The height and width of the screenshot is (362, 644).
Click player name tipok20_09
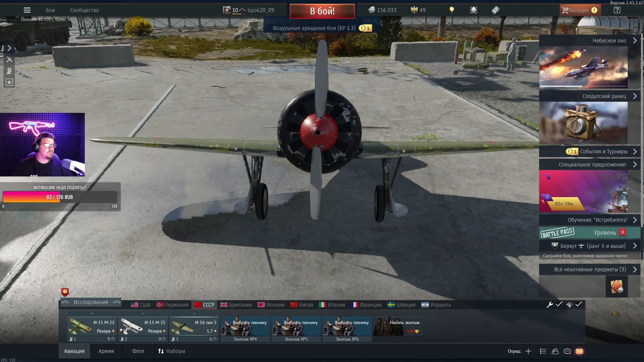261,10
